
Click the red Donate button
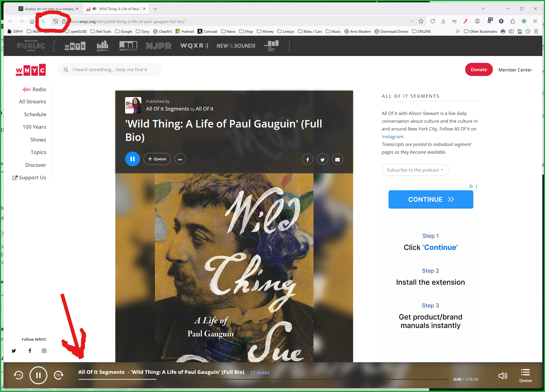click(x=479, y=70)
